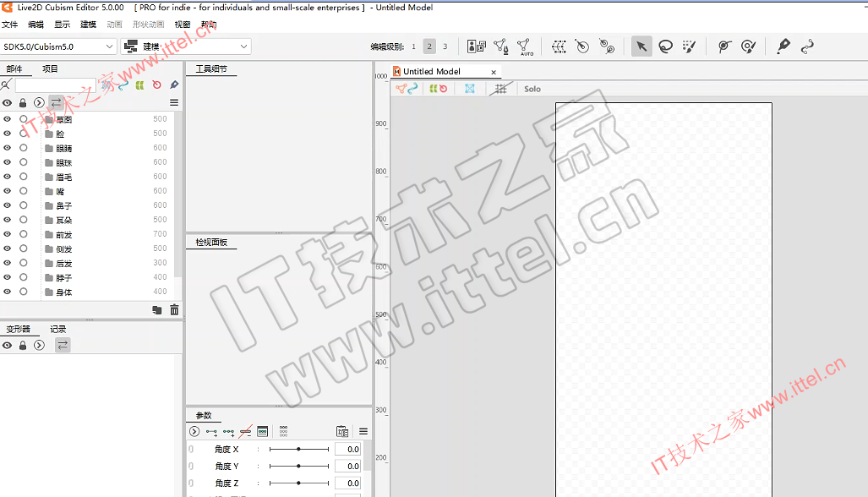Close the Untitled Model tab
868x497 pixels.
tap(494, 72)
